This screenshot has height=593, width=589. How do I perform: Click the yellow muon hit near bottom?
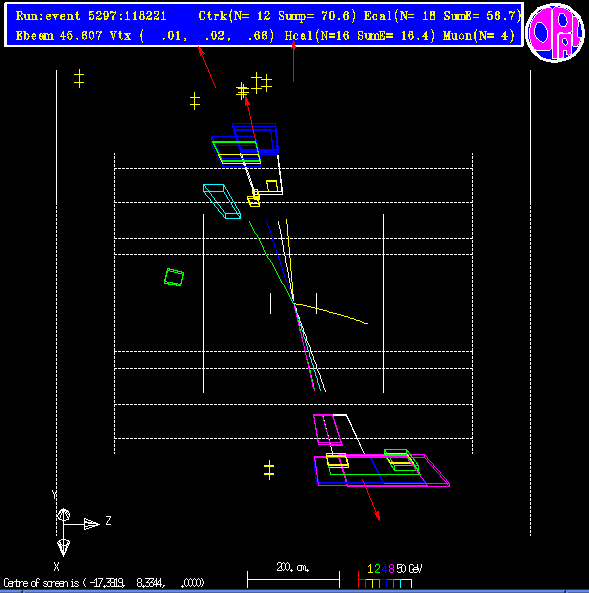269,470
